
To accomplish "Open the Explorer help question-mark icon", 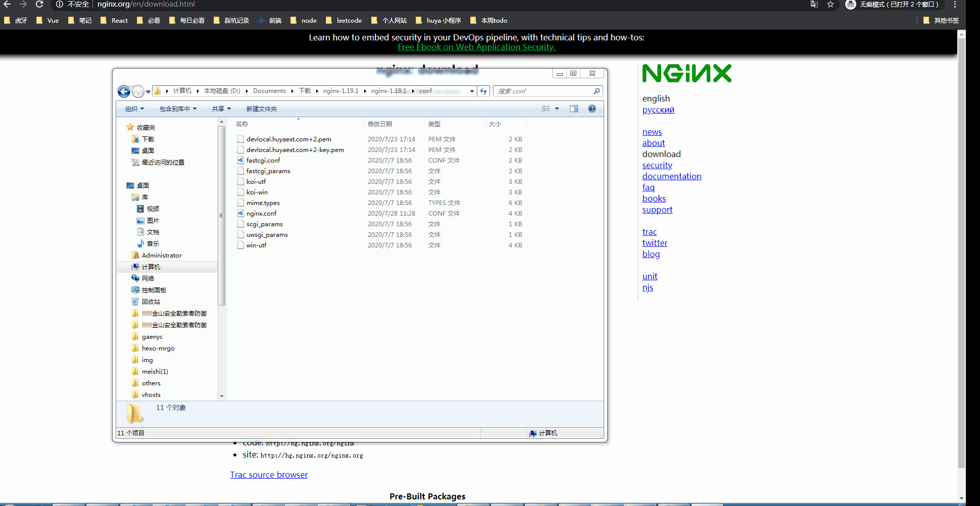I will tap(592, 108).
